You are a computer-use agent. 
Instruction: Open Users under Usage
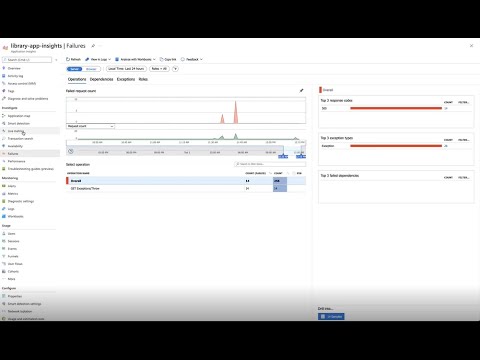11,234
